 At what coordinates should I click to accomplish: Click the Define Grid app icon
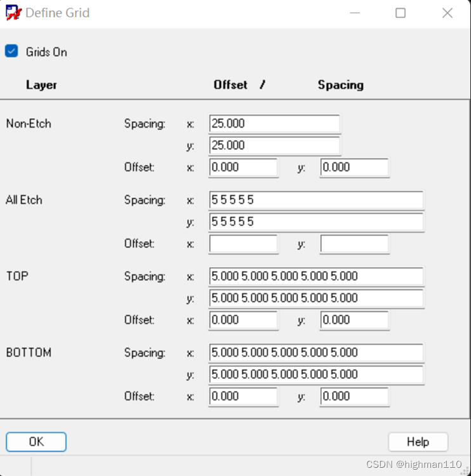13,13
